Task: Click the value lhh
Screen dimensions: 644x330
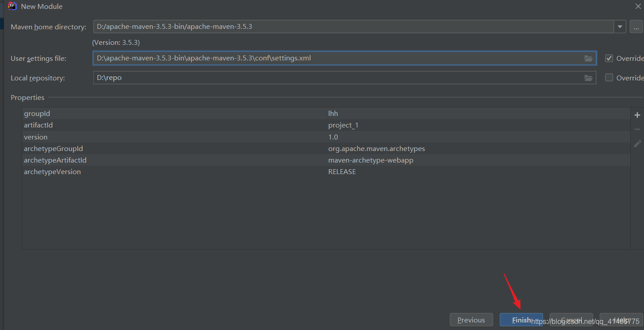Action: [x=333, y=114]
